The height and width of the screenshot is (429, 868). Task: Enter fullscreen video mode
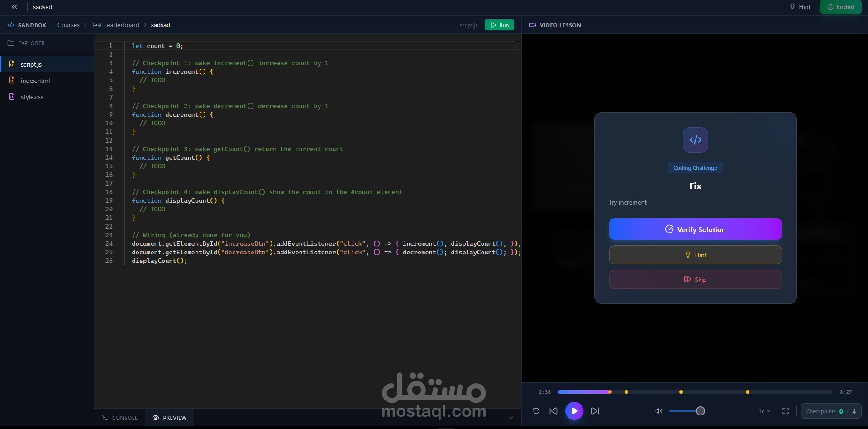point(786,411)
